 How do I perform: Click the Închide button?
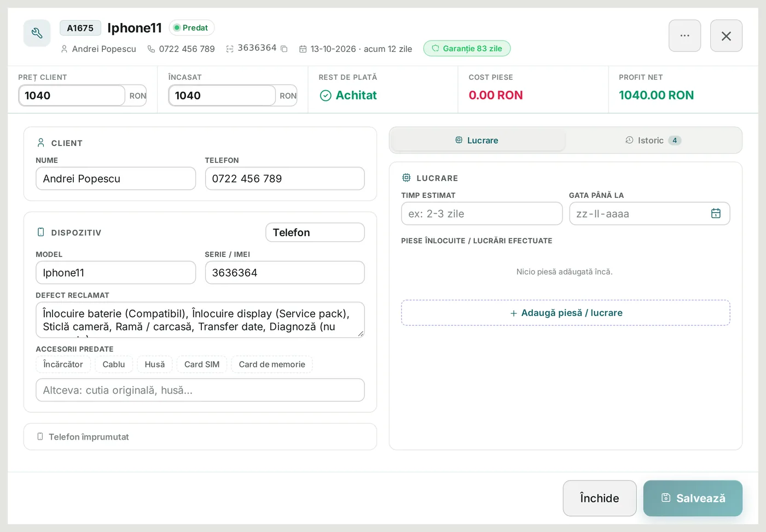600,498
